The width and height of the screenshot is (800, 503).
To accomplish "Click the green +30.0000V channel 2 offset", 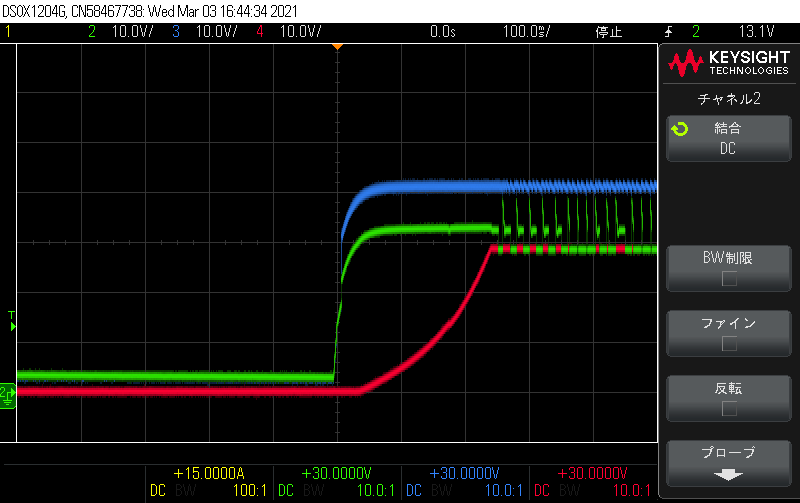I will tap(336, 473).
